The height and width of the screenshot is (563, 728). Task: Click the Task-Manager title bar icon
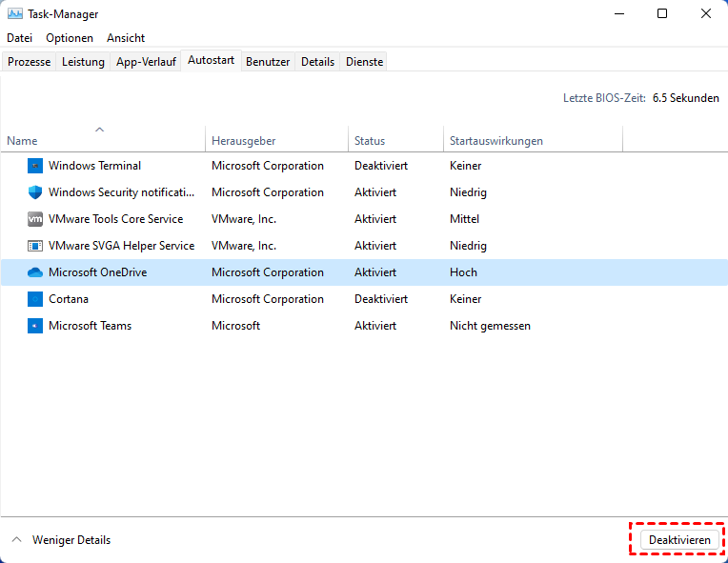coord(14,14)
